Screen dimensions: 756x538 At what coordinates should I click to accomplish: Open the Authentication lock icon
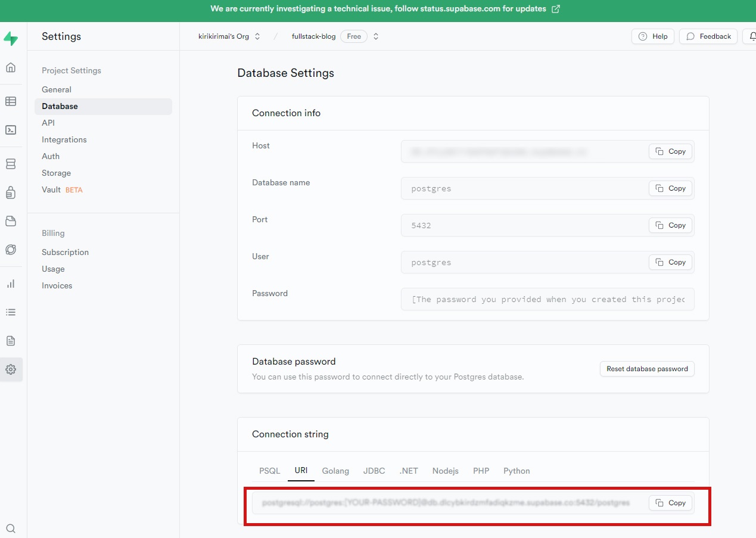(11, 192)
